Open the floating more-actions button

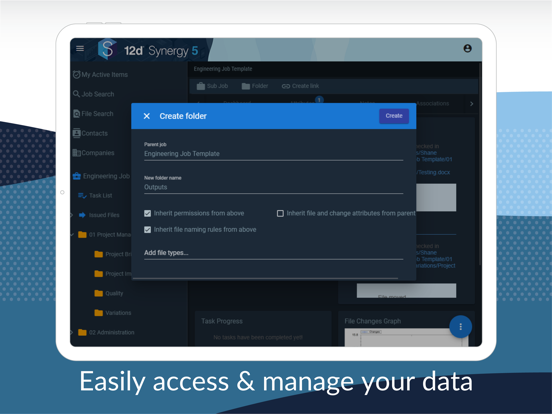point(460,327)
